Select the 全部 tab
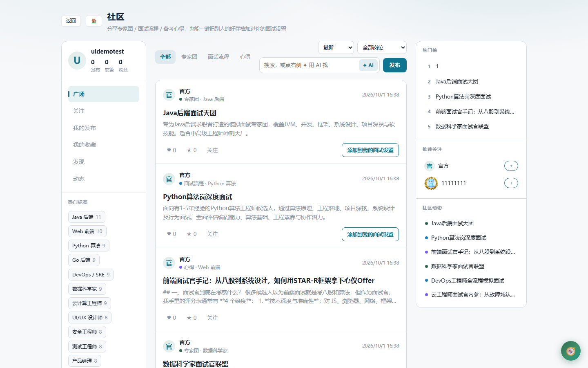Viewport: 588px width, 368px height. [165, 57]
